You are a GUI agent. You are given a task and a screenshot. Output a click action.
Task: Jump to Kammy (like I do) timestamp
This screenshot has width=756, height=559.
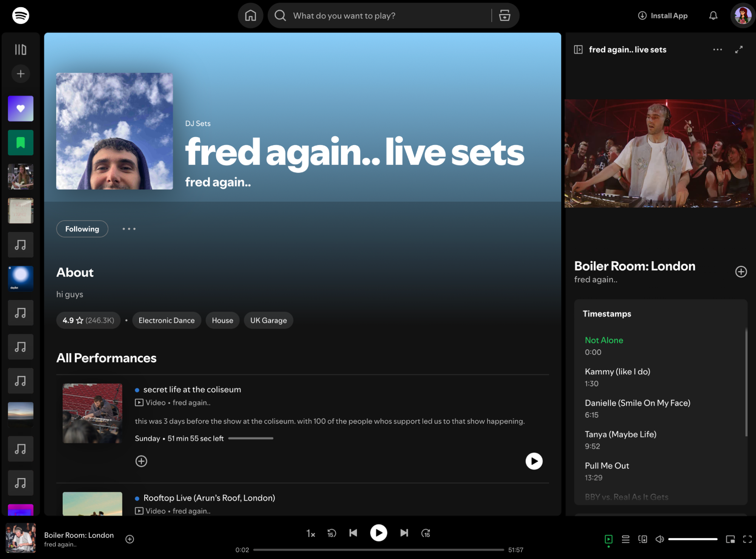click(617, 372)
